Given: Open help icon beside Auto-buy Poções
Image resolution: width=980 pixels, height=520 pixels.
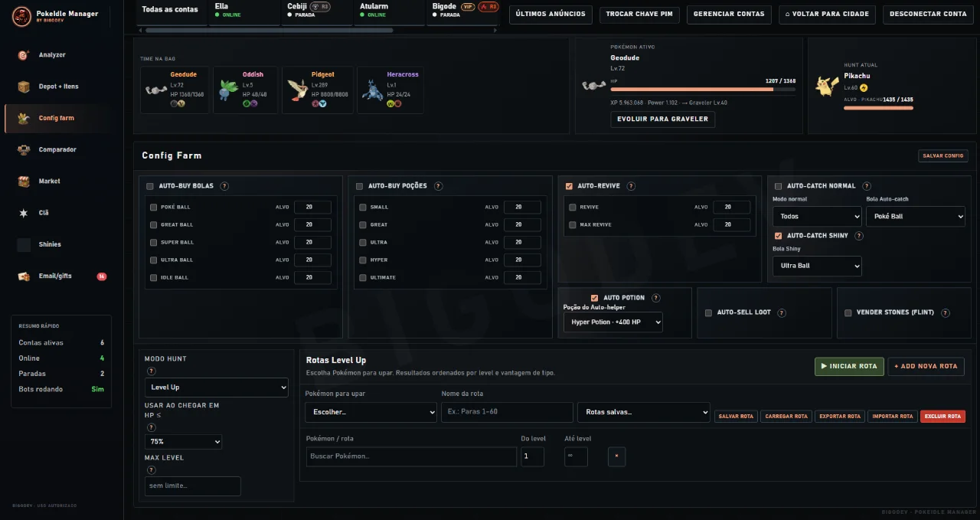Looking at the screenshot, I should tap(436, 186).
